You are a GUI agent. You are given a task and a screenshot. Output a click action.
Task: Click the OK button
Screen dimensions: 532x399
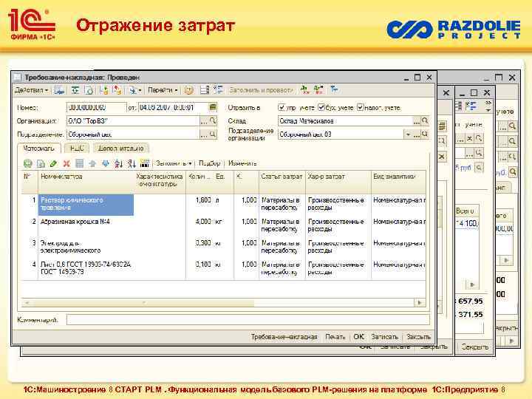[x=358, y=337]
